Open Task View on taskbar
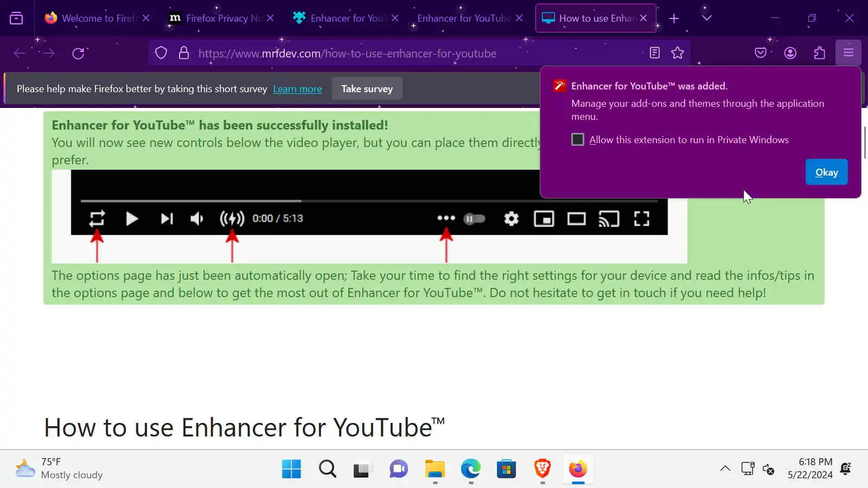 click(x=363, y=469)
